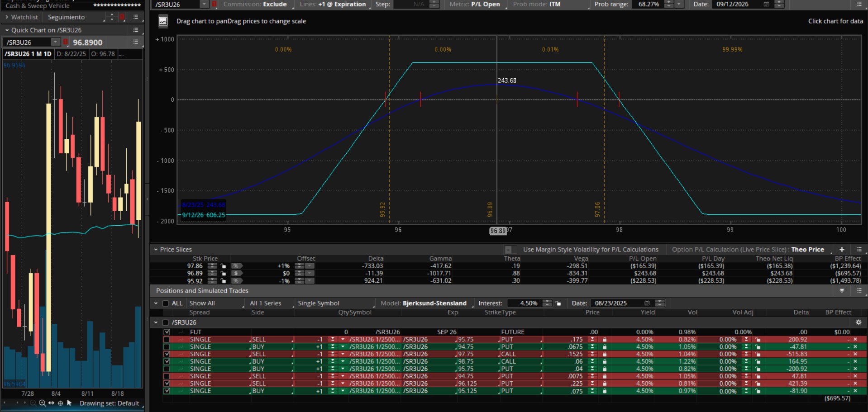This screenshot has width=868, height=412.
Task: Unlock the interest rate lock icon
Action: [x=558, y=303]
